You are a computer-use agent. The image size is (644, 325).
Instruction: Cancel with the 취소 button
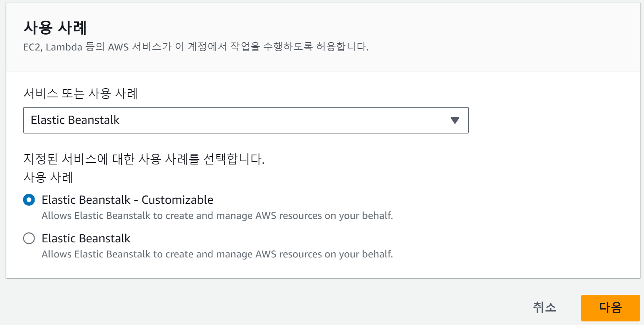[x=544, y=308]
